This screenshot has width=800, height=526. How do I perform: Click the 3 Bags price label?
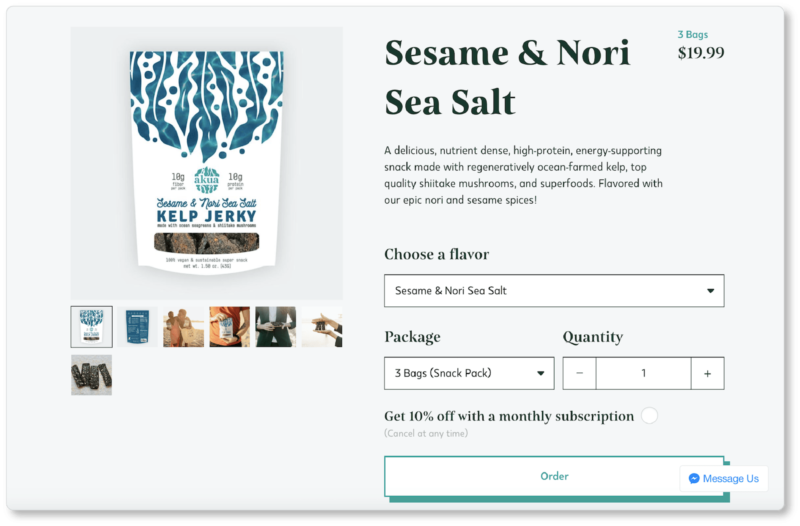[x=692, y=35]
